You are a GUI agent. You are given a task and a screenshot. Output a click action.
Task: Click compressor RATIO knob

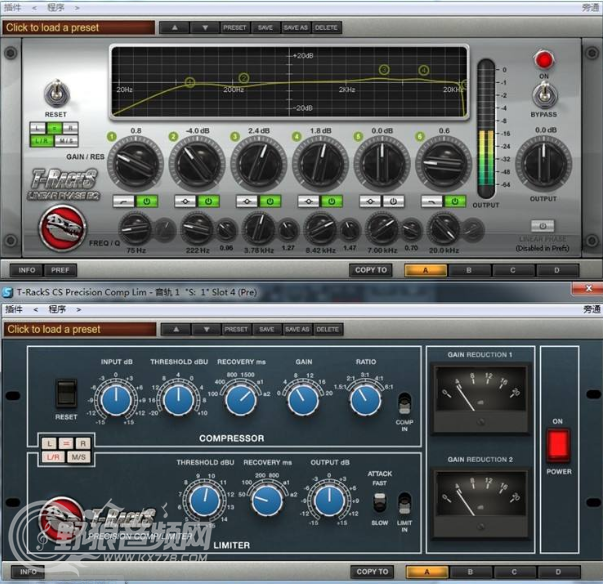click(x=366, y=401)
